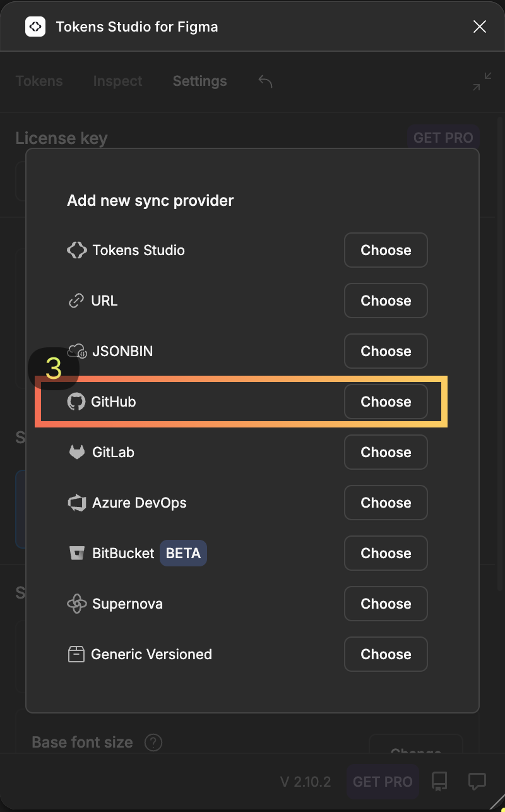Choose JSONBIN as sync provider
Screen dimensions: 505x812
pyautogui.click(x=386, y=351)
